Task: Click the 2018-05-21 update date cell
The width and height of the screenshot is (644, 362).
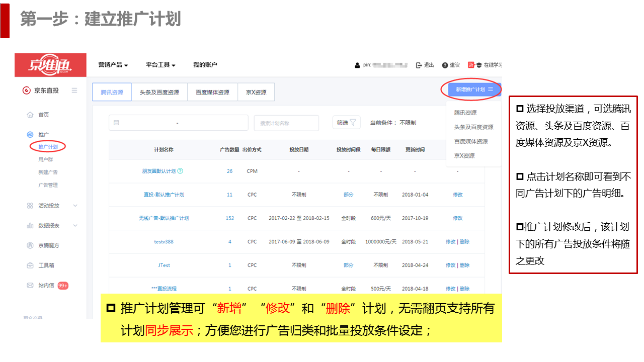Action: (x=415, y=242)
